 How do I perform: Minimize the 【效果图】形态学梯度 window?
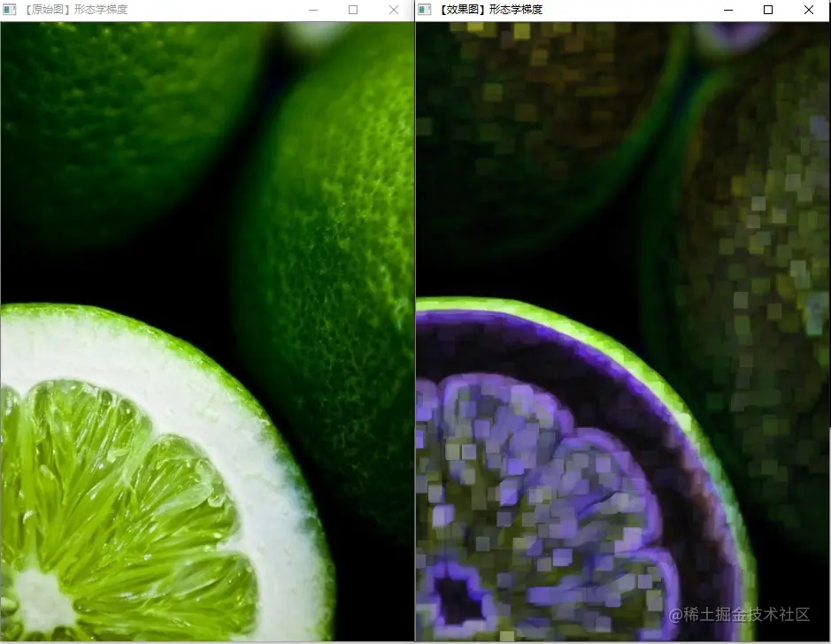coord(728,10)
